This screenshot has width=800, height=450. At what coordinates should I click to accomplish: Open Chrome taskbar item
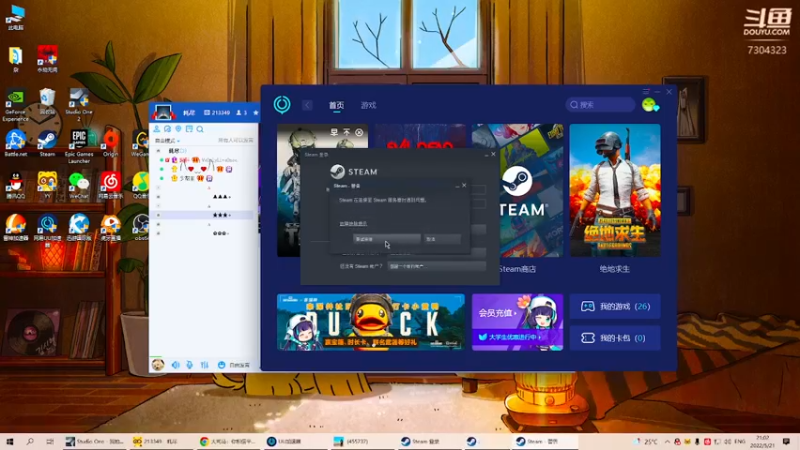(229, 441)
